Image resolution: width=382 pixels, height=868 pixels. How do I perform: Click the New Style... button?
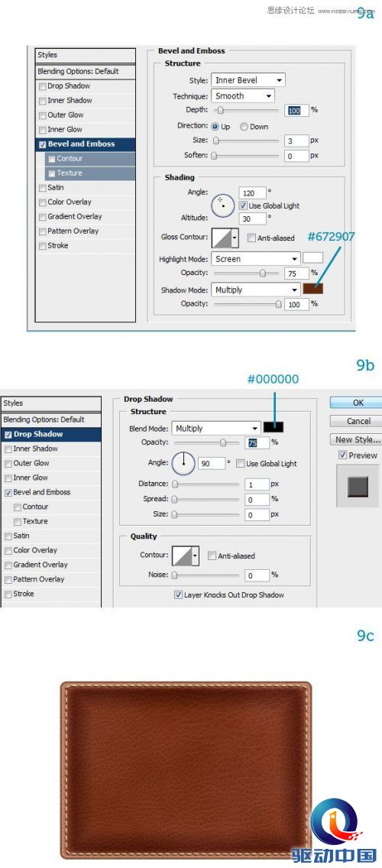pos(358,439)
